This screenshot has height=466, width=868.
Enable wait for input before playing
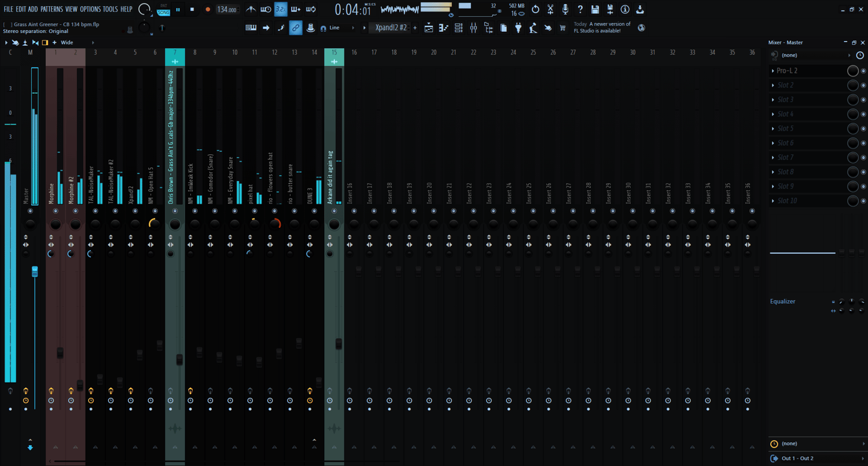[x=266, y=9]
